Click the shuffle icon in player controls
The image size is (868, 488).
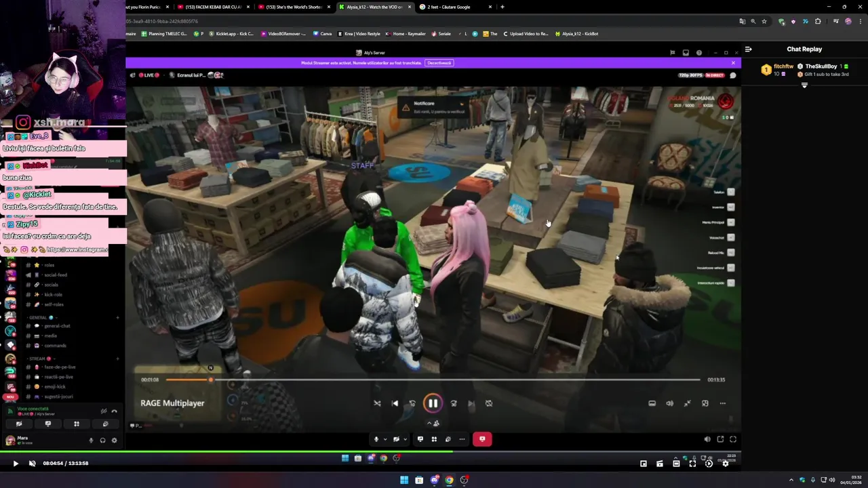[x=377, y=403]
